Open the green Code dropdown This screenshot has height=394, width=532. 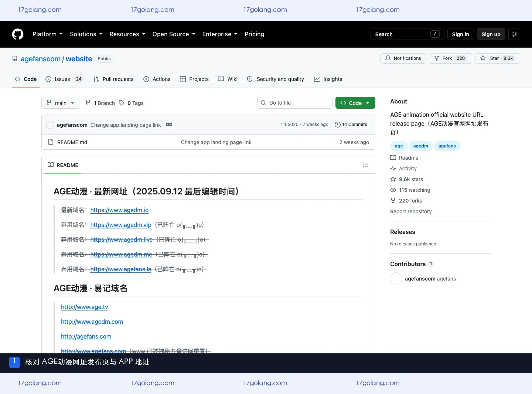(355, 103)
